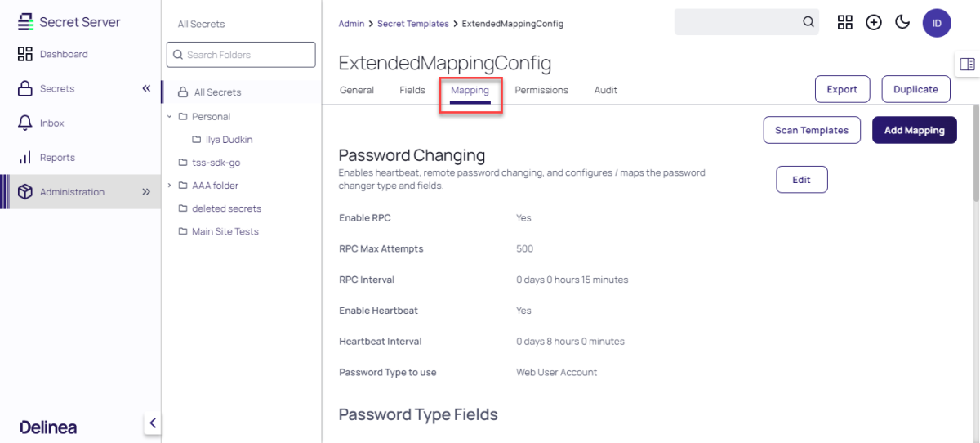
Task: Click the plus circle create icon
Action: 874,22
